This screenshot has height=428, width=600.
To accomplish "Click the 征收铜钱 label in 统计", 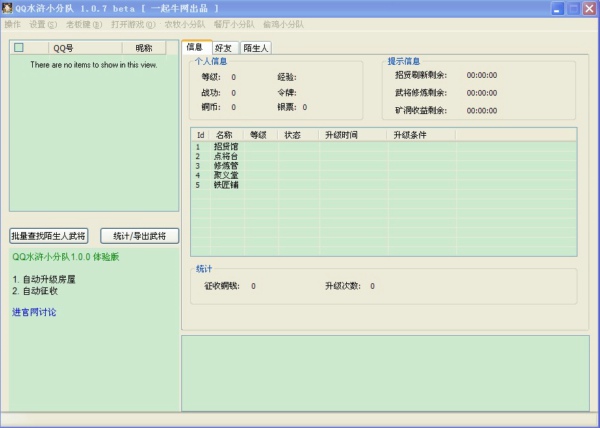I will (222, 286).
